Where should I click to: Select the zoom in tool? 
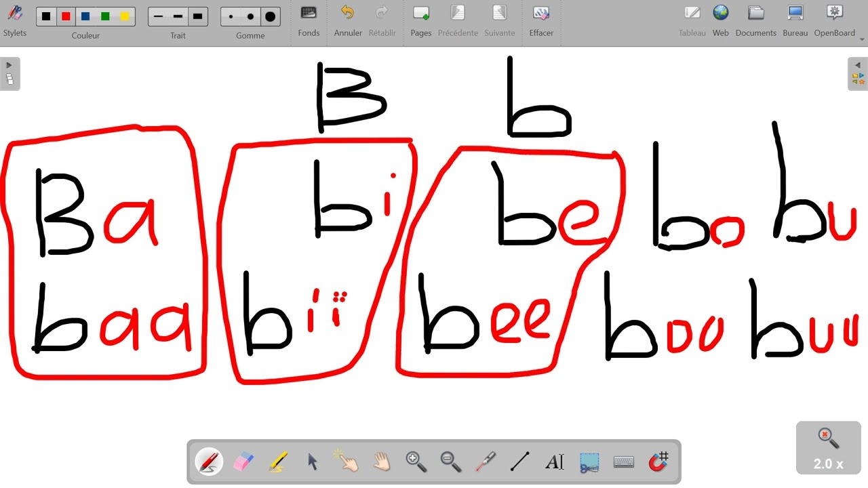[x=416, y=462]
